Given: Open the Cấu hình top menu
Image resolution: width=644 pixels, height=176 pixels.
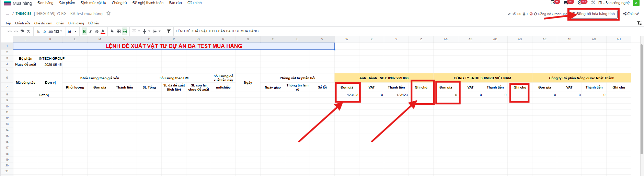Looking at the screenshot, I should (195, 3).
